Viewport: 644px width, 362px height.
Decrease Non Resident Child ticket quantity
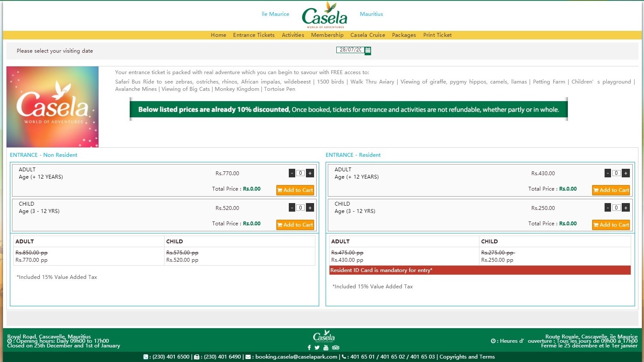click(x=292, y=208)
